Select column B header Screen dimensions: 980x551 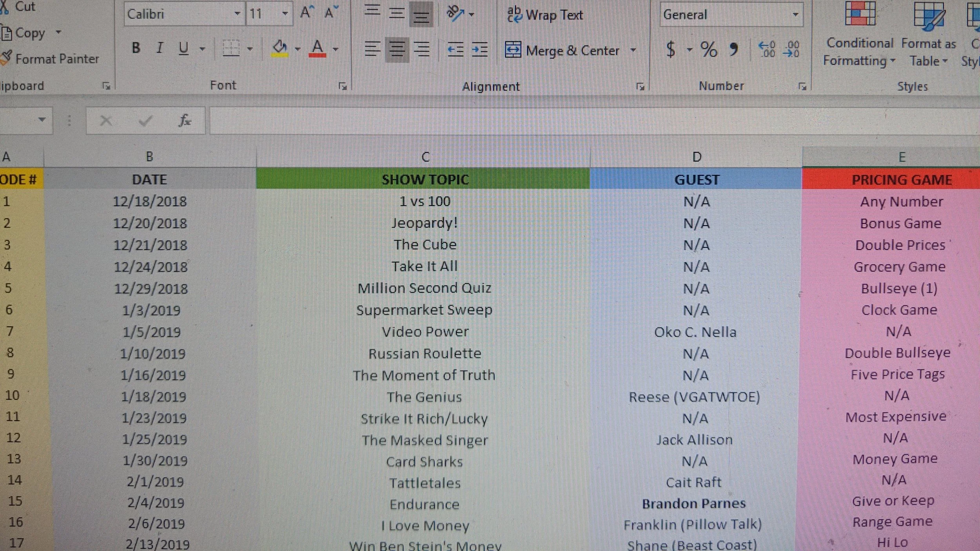coord(149,157)
